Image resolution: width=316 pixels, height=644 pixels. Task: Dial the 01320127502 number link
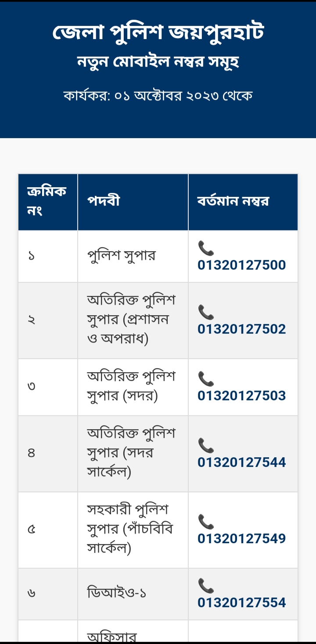click(x=241, y=329)
